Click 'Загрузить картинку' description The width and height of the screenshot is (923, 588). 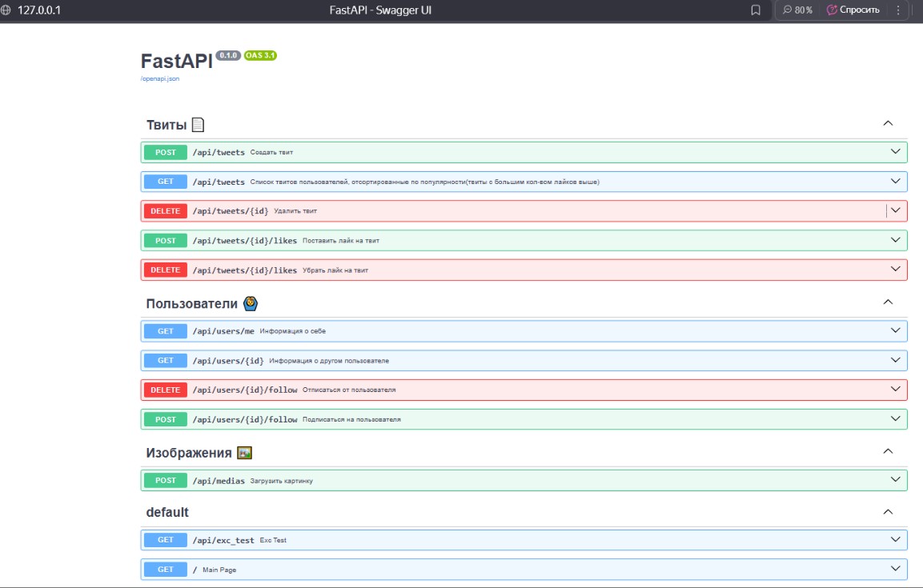281,481
